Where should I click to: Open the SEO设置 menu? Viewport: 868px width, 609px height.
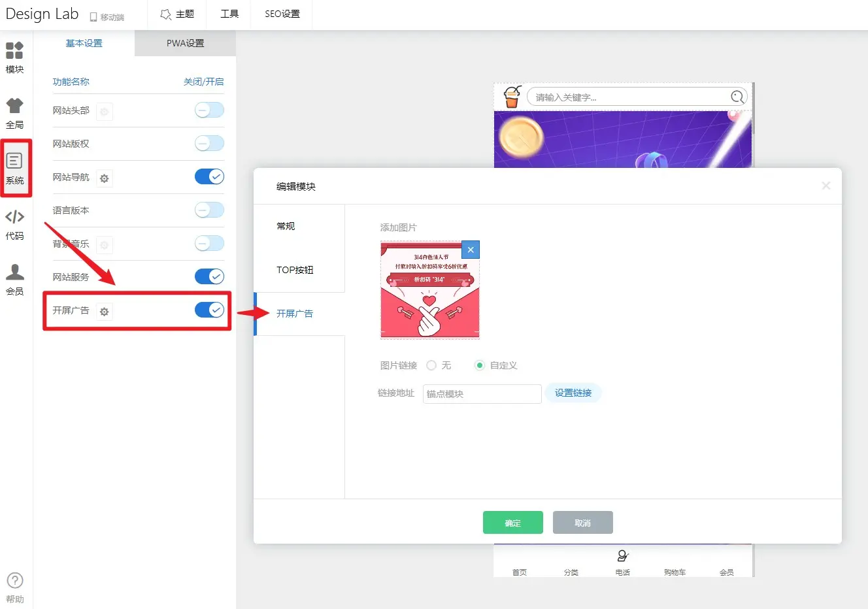point(282,14)
